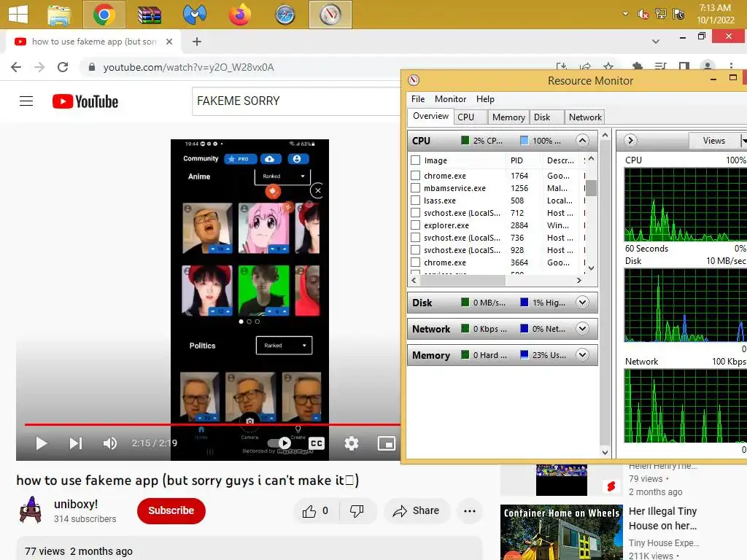Launch Firefox from the taskbar
The height and width of the screenshot is (560, 747).
pyautogui.click(x=239, y=15)
